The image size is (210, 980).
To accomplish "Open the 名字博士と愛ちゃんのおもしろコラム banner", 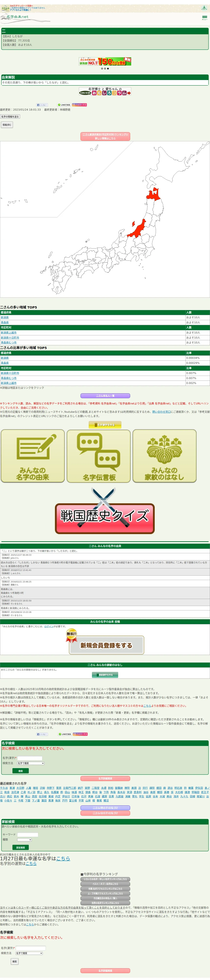I will coord(105,91).
